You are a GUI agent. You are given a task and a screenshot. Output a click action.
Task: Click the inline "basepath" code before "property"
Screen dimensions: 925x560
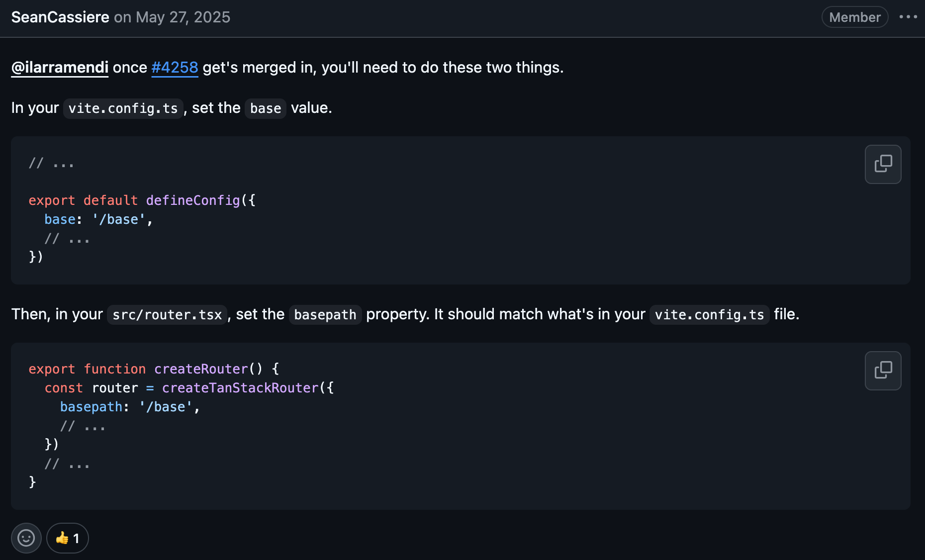point(325,315)
